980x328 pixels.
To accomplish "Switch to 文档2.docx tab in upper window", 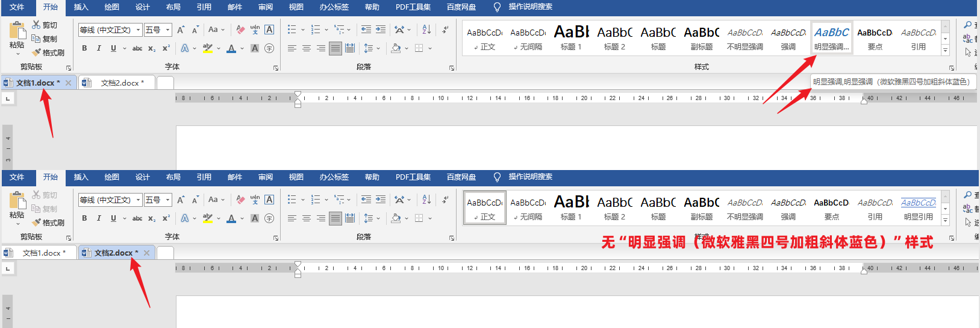I will pyautogui.click(x=117, y=83).
